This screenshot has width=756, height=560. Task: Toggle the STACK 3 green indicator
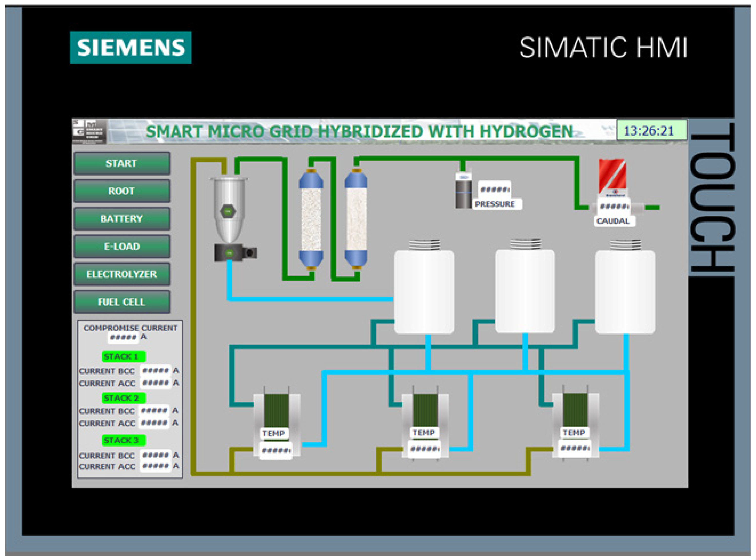coord(124,440)
